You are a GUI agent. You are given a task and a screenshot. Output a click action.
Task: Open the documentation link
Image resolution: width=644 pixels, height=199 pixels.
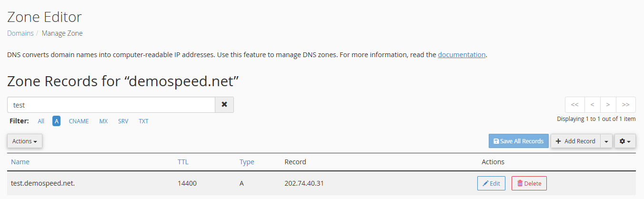pyautogui.click(x=462, y=55)
